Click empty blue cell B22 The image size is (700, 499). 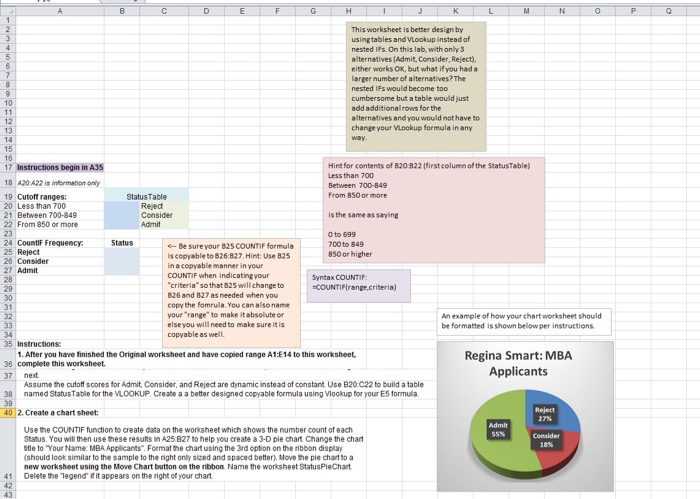pos(122,225)
